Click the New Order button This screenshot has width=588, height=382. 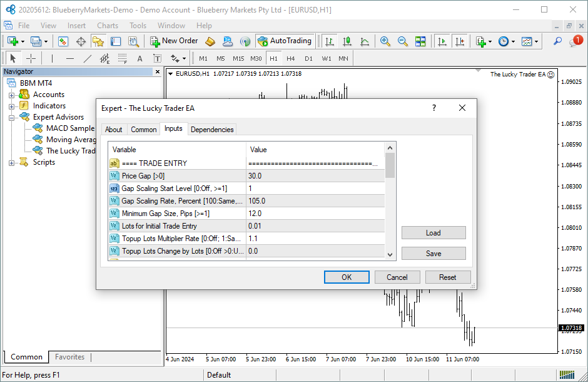click(174, 41)
